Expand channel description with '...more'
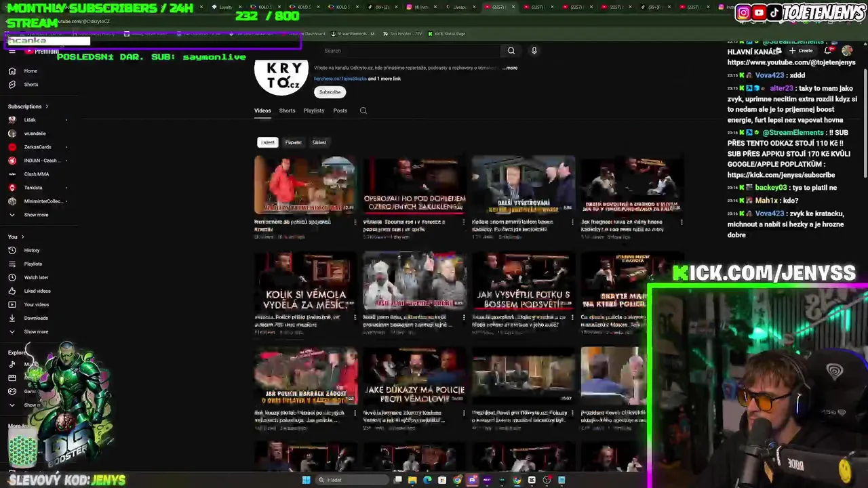 (x=509, y=68)
